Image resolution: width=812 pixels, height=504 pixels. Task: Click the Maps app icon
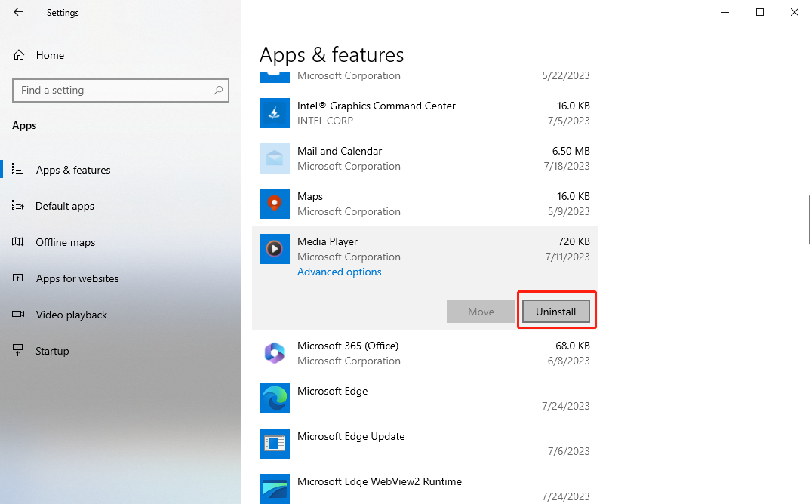(275, 204)
